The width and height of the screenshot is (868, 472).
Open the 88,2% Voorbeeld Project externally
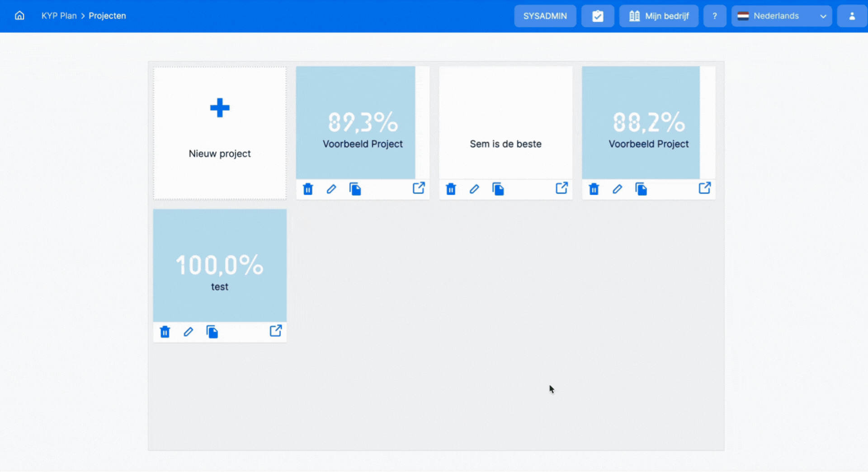click(x=704, y=188)
